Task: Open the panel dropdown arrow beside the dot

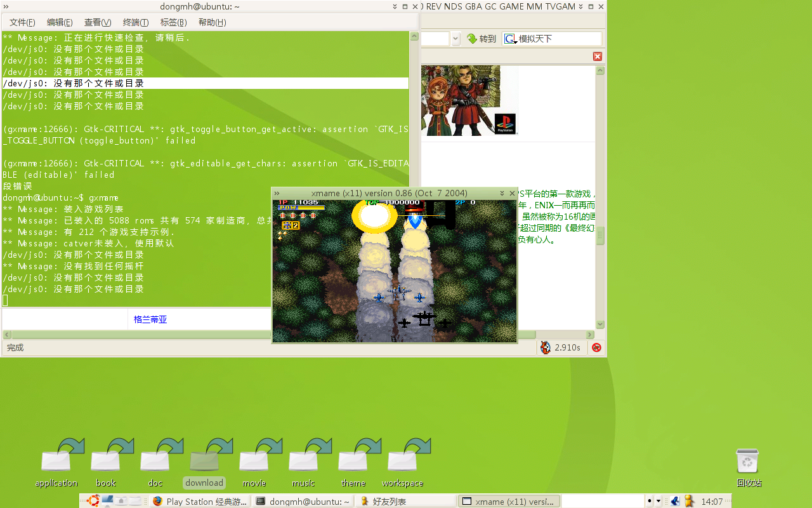Action: click(x=658, y=501)
